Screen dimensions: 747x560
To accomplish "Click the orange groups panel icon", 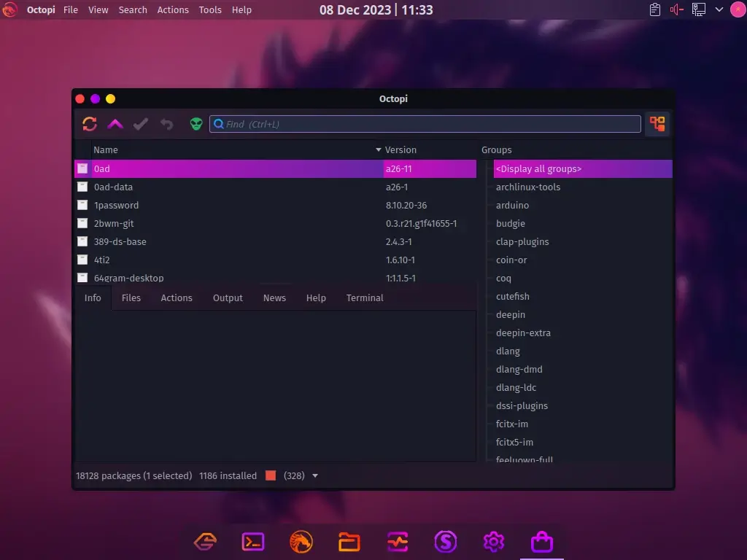I will tap(657, 124).
